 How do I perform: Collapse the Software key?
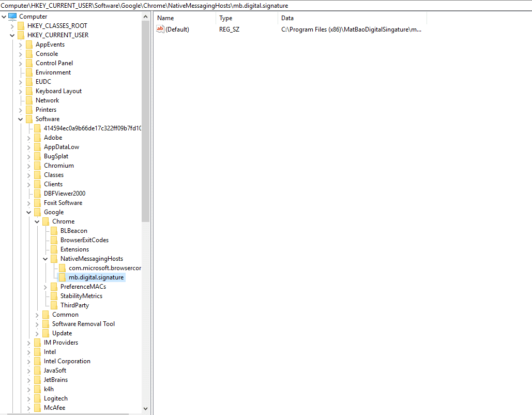(x=20, y=119)
